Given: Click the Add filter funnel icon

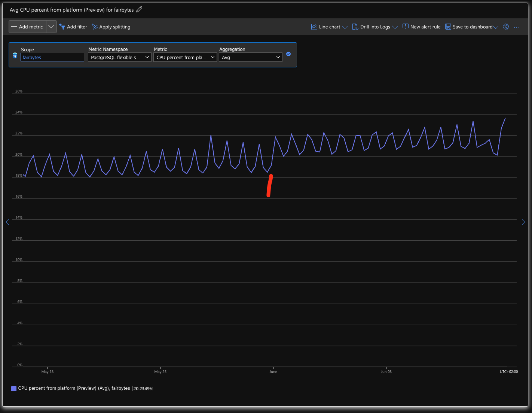Looking at the screenshot, I should pyautogui.click(x=62, y=27).
